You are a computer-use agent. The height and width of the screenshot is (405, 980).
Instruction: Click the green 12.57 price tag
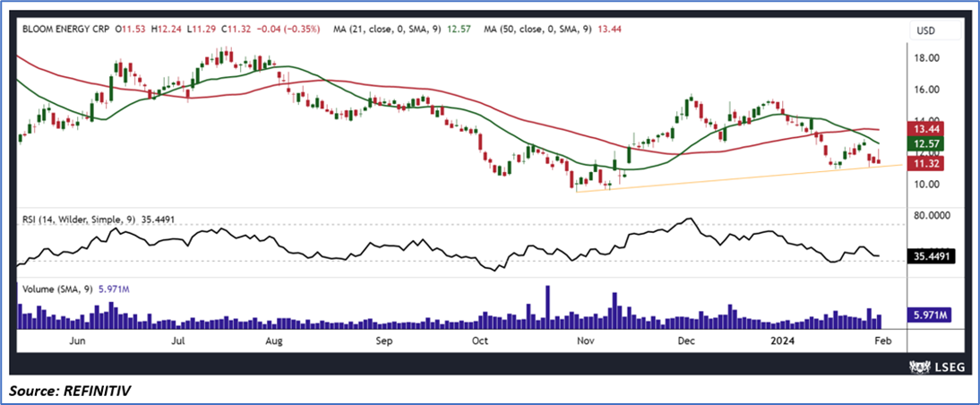(927, 144)
